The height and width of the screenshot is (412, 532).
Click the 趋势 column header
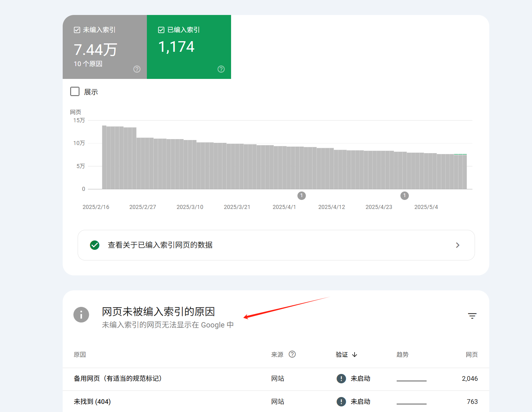coord(402,355)
